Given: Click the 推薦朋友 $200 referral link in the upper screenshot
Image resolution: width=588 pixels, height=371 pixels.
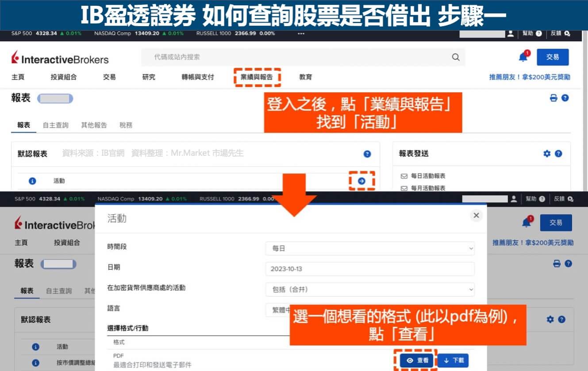Looking at the screenshot, I should point(530,77).
